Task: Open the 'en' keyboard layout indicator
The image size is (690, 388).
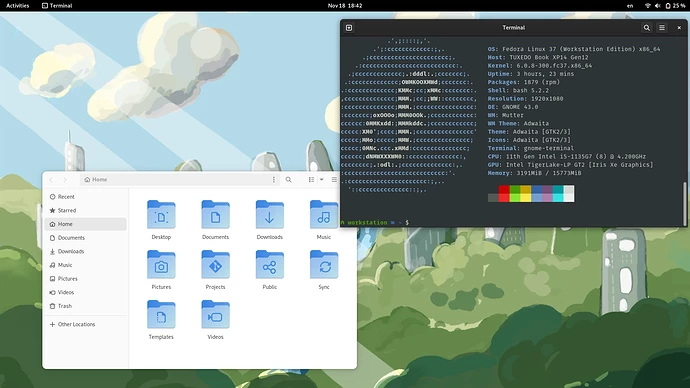Action: pos(630,6)
